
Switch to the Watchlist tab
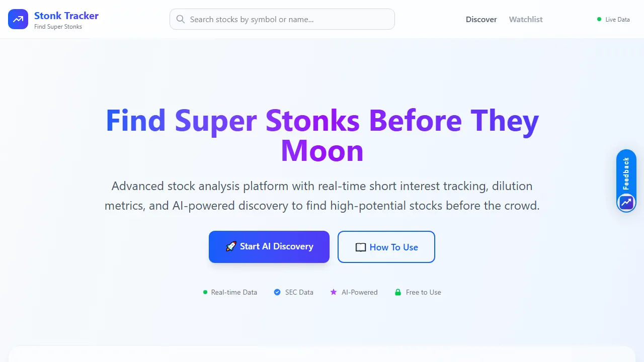[525, 20]
